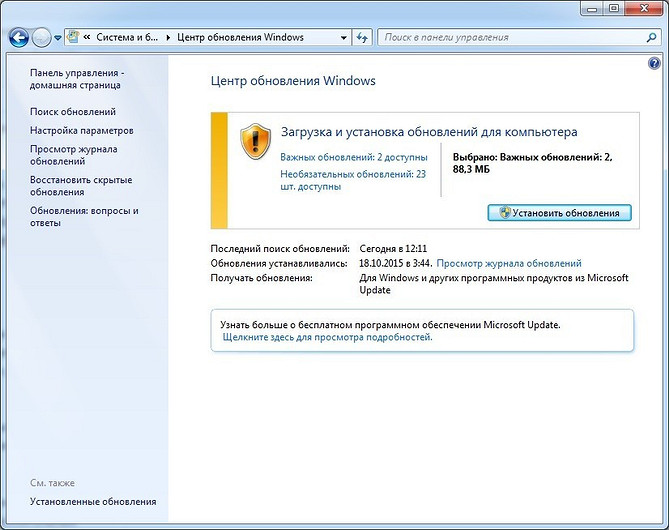The image size is (669, 530).
Task: Click "Просмотр журнала обновлений" link next to date
Action: [x=509, y=263]
